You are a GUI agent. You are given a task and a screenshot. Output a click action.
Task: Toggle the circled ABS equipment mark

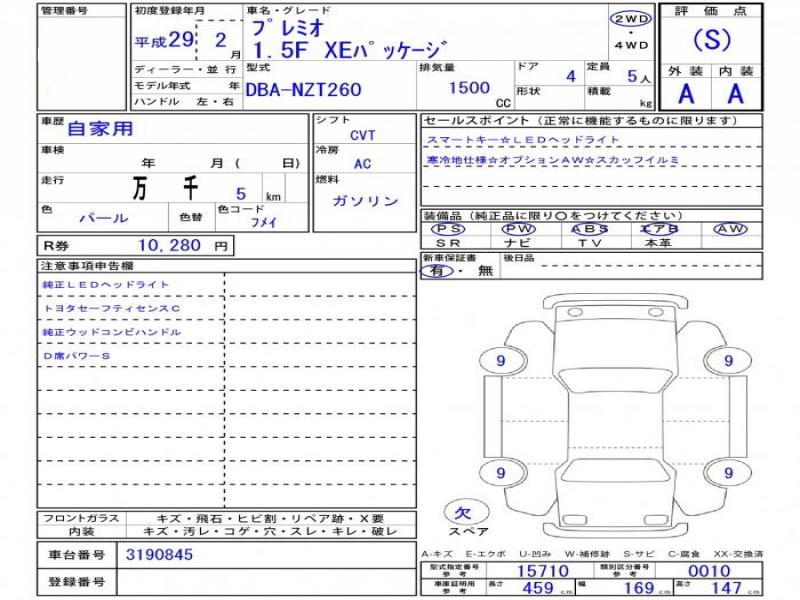point(590,229)
